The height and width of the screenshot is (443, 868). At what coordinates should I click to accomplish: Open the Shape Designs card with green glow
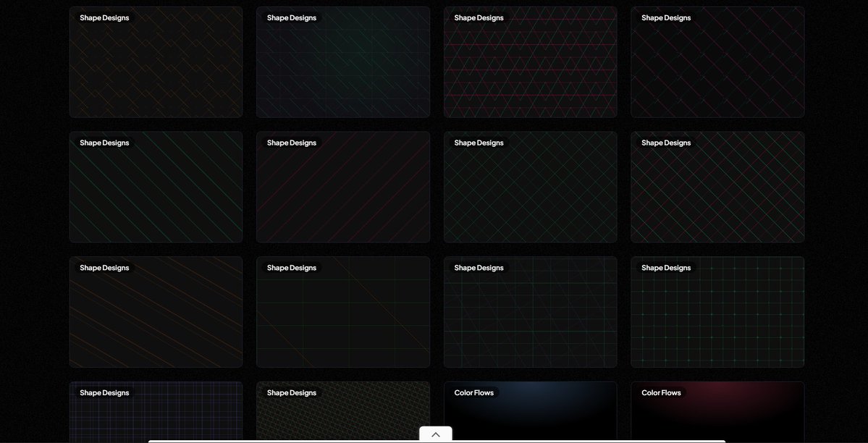tap(343, 62)
